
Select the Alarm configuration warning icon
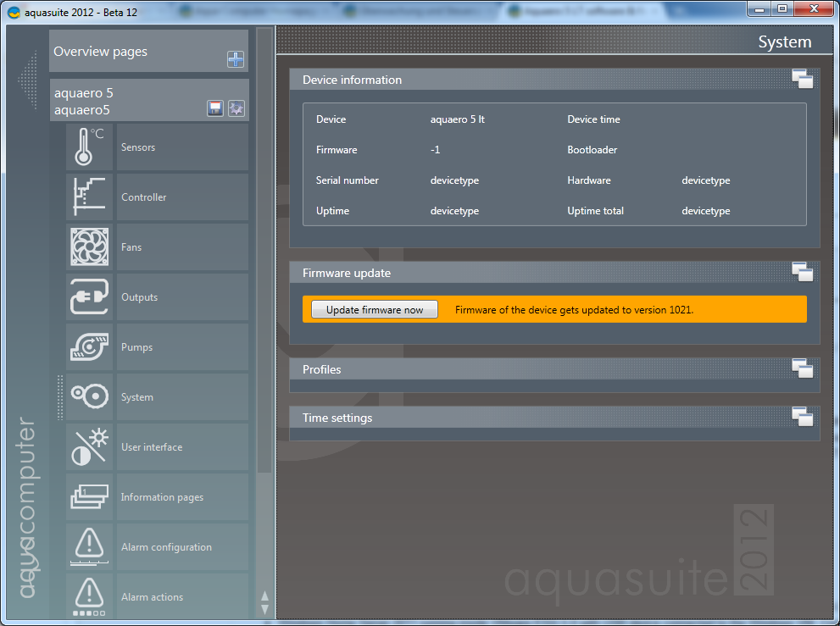coord(90,546)
